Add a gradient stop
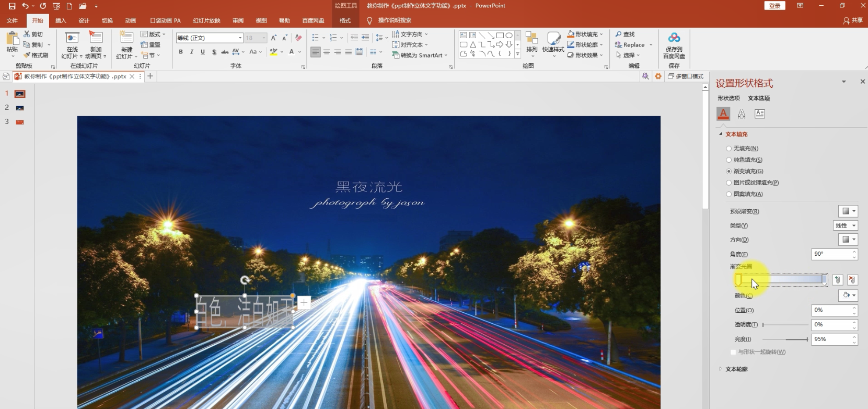Viewport: 868px width, 409px height. (x=838, y=280)
